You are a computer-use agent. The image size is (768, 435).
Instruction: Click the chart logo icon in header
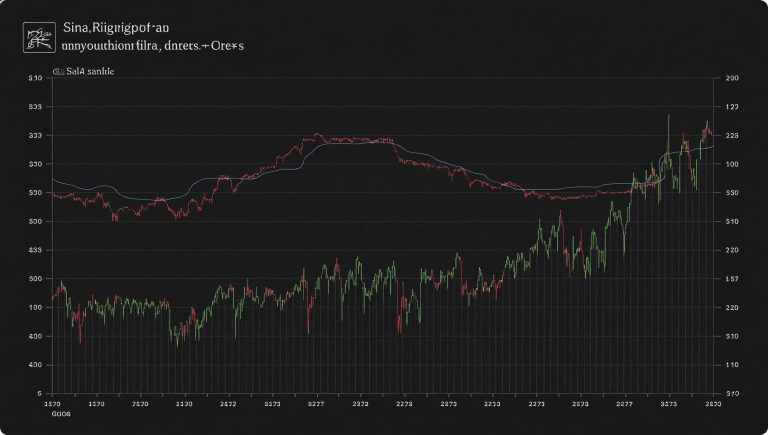[38, 38]
